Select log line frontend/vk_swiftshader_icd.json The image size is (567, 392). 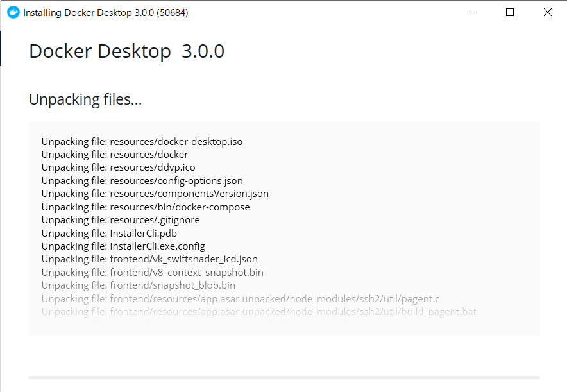point(149,259)
